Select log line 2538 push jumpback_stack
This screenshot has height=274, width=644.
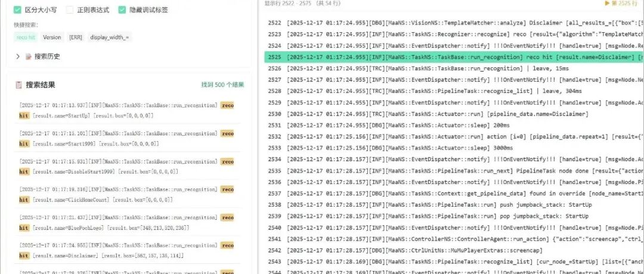pyautogui.click(x=454, y=205)
